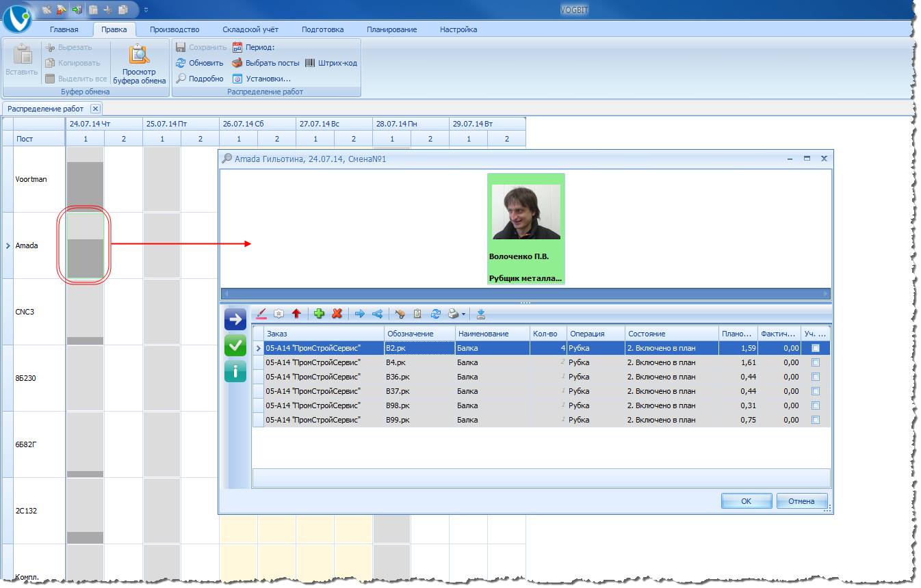
Task: Add a row with the green plus icon
Action: click(x=319, y=314)
